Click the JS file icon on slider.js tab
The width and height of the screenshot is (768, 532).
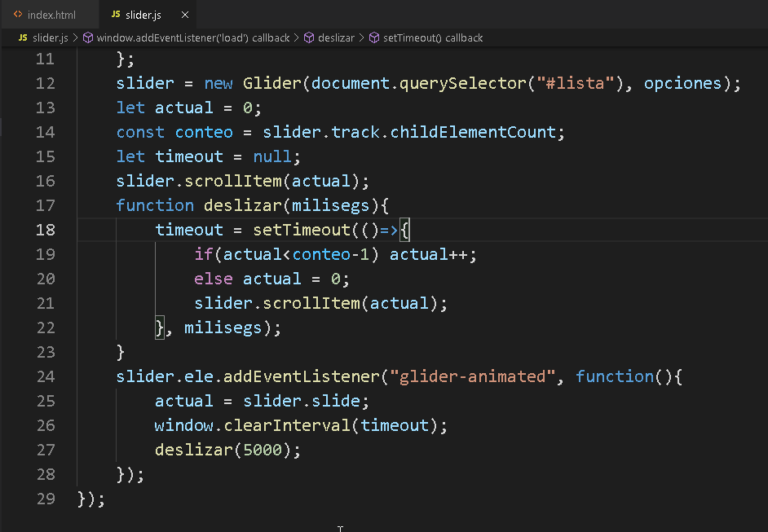pos(116,15)
